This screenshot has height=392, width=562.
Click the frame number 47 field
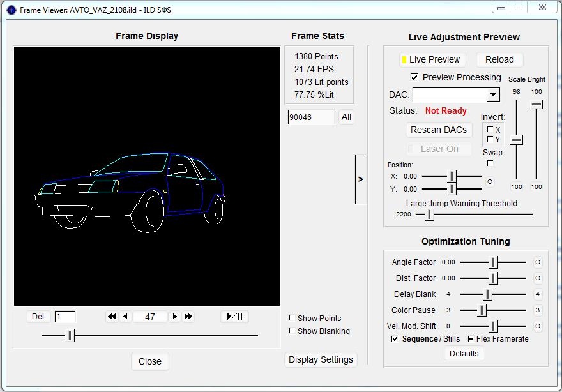[x=150, y=317]
